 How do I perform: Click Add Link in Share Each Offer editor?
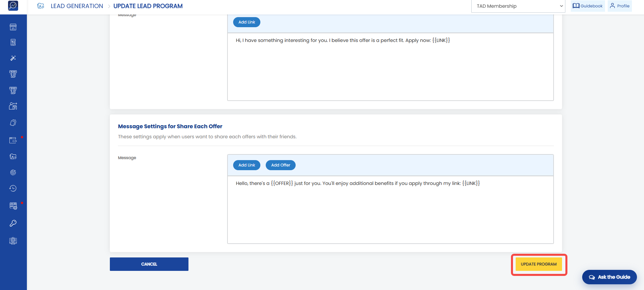click(x=247, y=165)
